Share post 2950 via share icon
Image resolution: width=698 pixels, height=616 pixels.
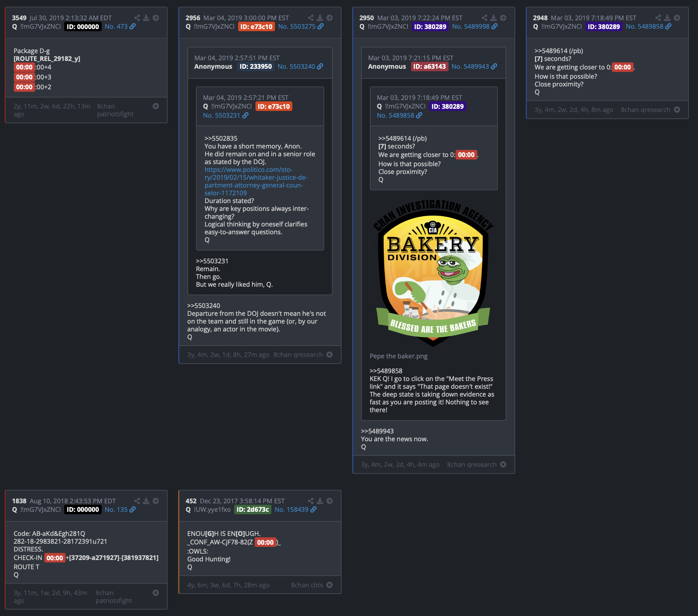[484, 18]
